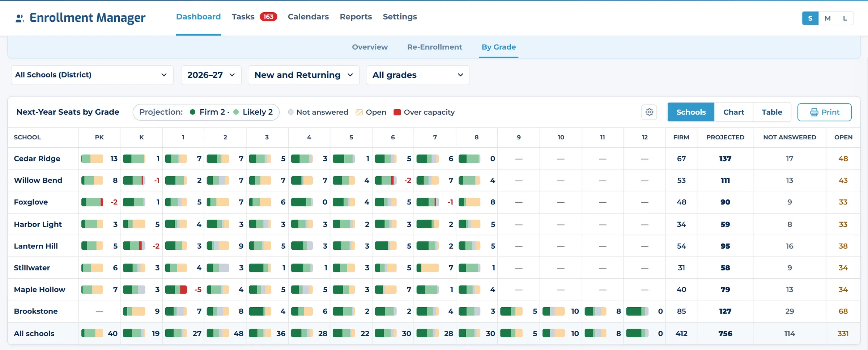Switch display size to L
The image size is (868, 350).
[845, 18]
